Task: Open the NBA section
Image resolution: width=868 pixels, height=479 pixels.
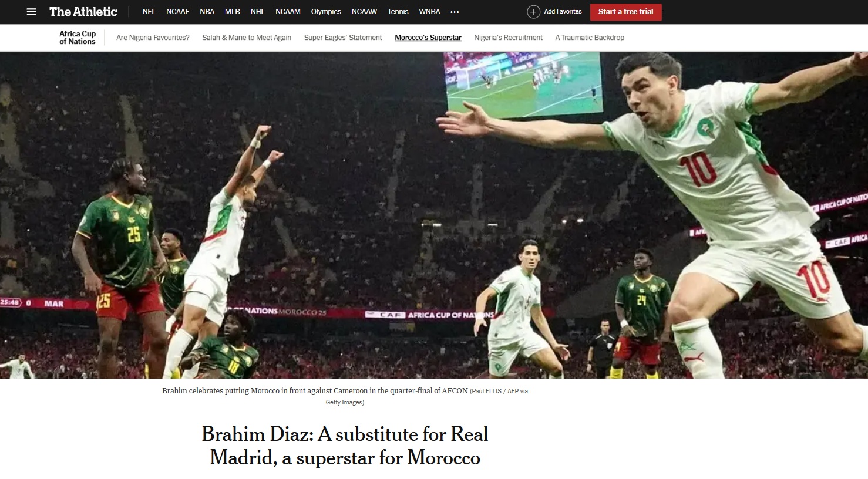Action: coord(207,12)
